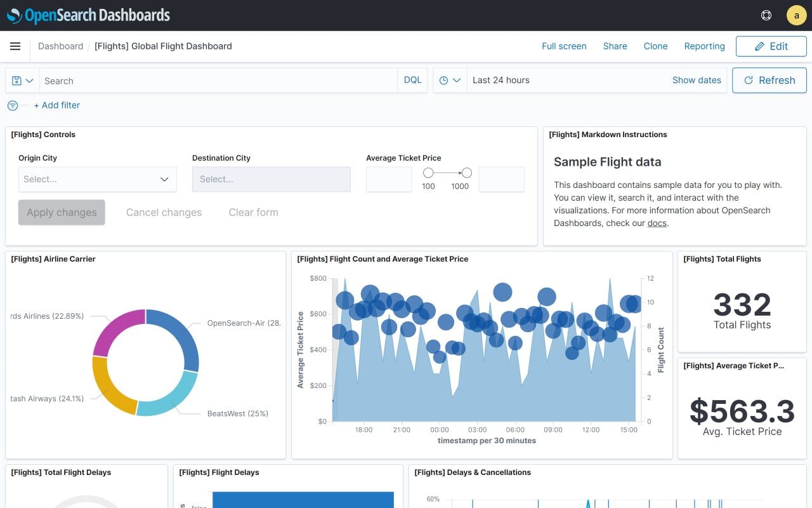
Task: Click the saved queries disk icon
Action: pyautogui.click(x=18, y=80)
